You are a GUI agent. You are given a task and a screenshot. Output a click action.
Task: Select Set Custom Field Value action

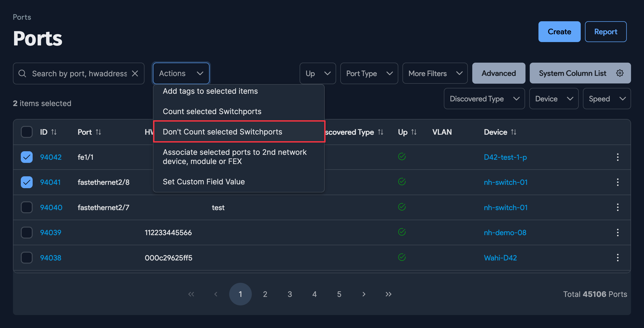pos(203,181)
